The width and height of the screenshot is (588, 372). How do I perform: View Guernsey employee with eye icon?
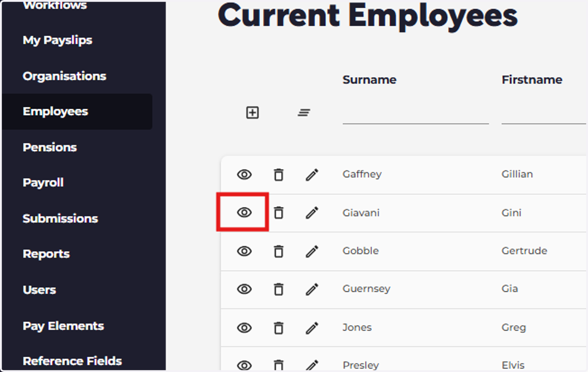pos(244,289)
